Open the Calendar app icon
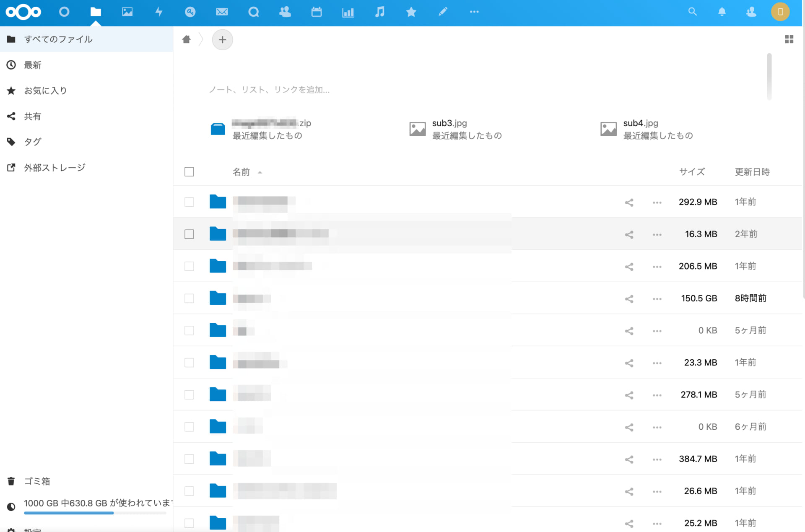The image size is (805, 532). [x=317, y=12]
